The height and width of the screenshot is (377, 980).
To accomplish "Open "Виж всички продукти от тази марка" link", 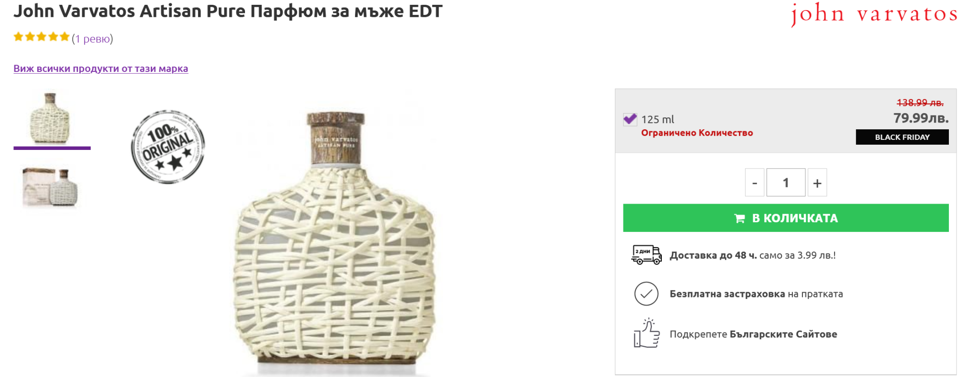I will (x=100, y=69).
